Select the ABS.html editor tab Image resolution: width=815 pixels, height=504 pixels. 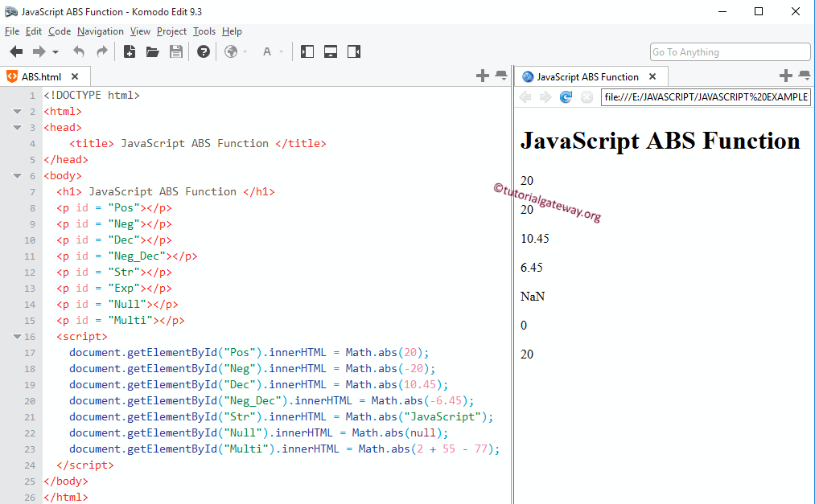point(40,77)
